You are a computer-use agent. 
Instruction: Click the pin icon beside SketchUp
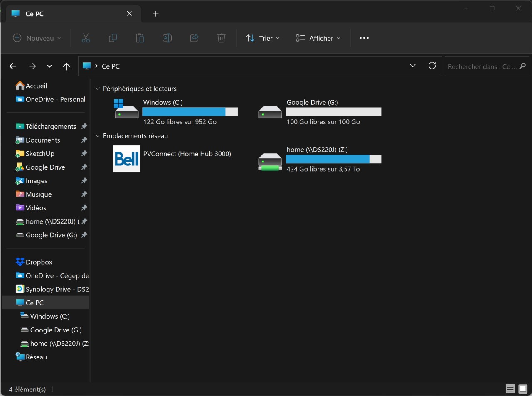84,153
